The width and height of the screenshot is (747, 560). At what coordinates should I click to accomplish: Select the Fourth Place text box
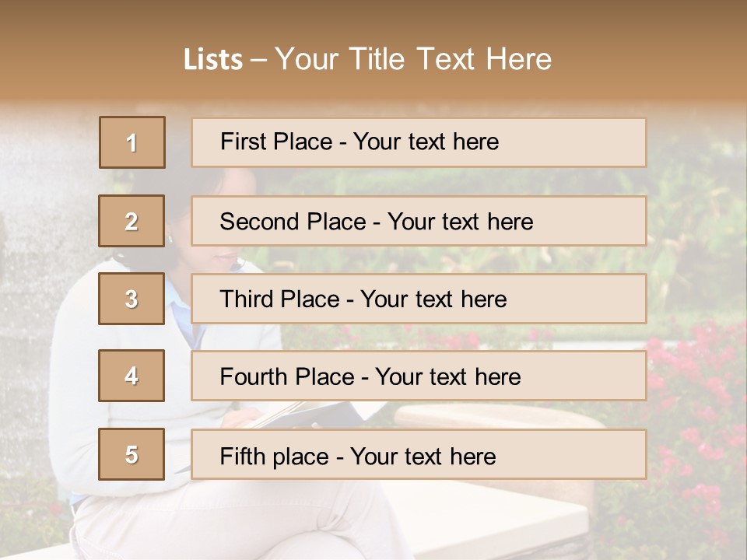click(419, 376)
